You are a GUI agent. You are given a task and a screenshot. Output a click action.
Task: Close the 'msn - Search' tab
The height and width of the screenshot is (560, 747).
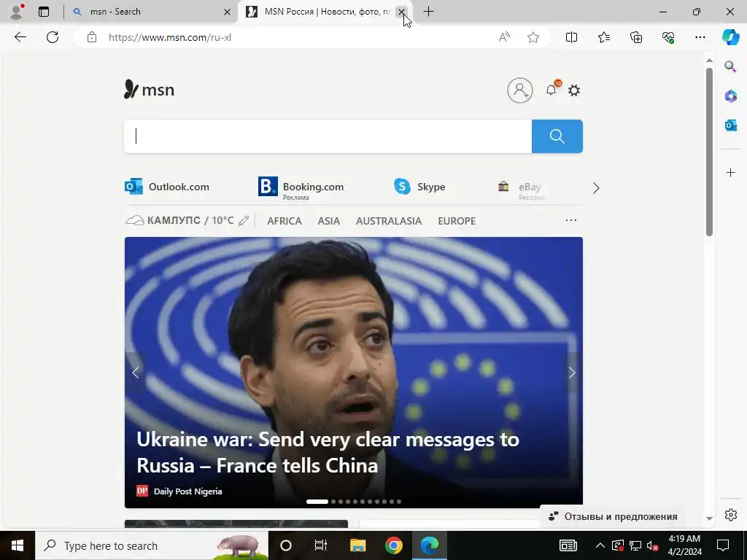click(228, 12)
